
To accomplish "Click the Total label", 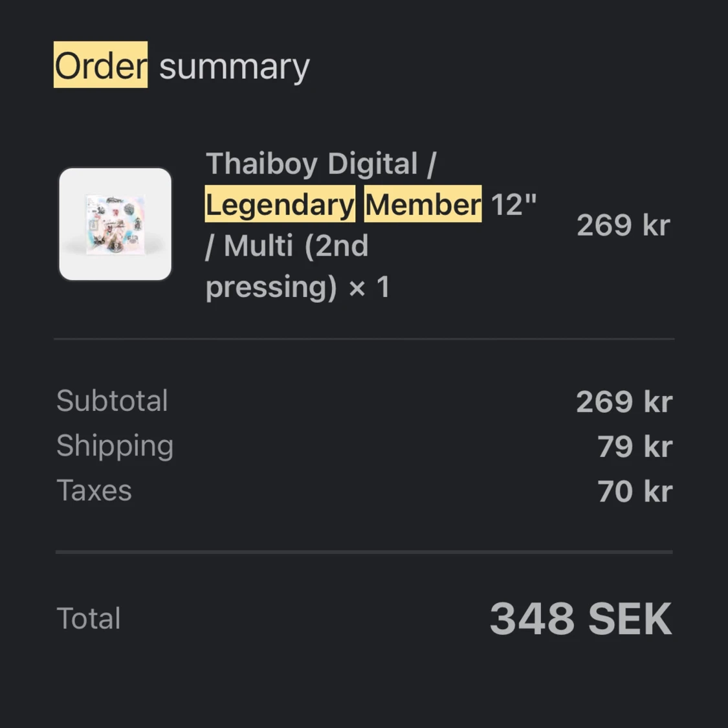I will [x=88, y=618].
